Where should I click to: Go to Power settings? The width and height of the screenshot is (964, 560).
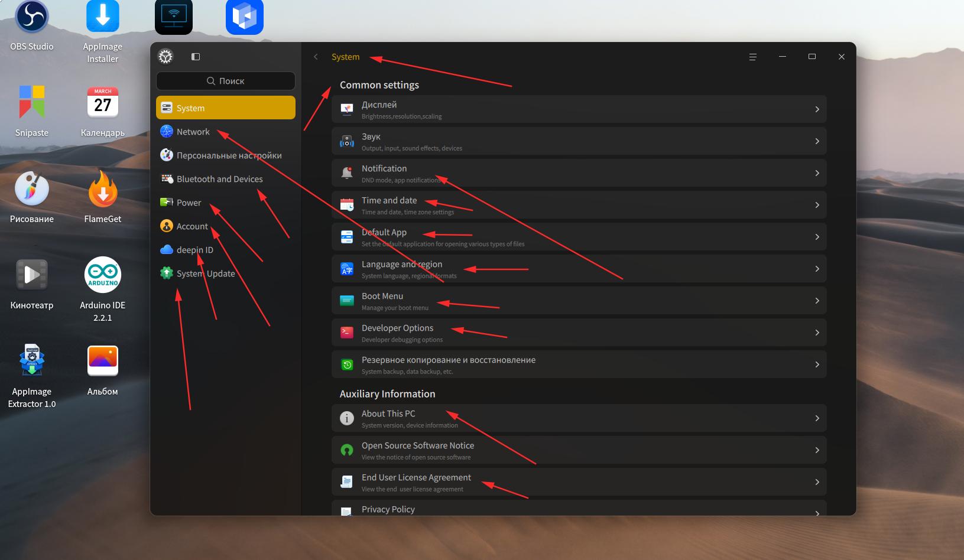pyautogui.click(x=226, y=203)
